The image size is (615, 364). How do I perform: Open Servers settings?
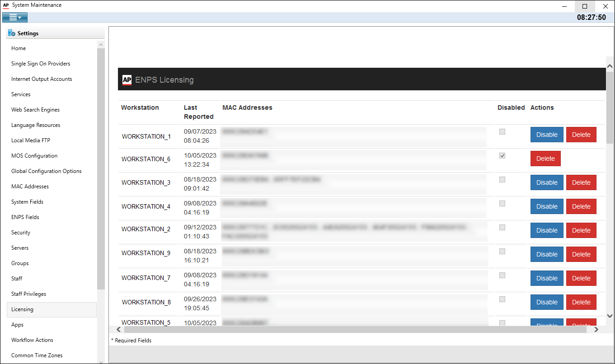(x=20, y=248)
